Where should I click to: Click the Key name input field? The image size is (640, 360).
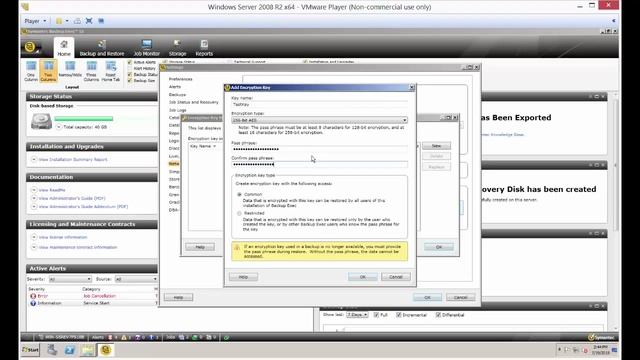tap(319, 104)
